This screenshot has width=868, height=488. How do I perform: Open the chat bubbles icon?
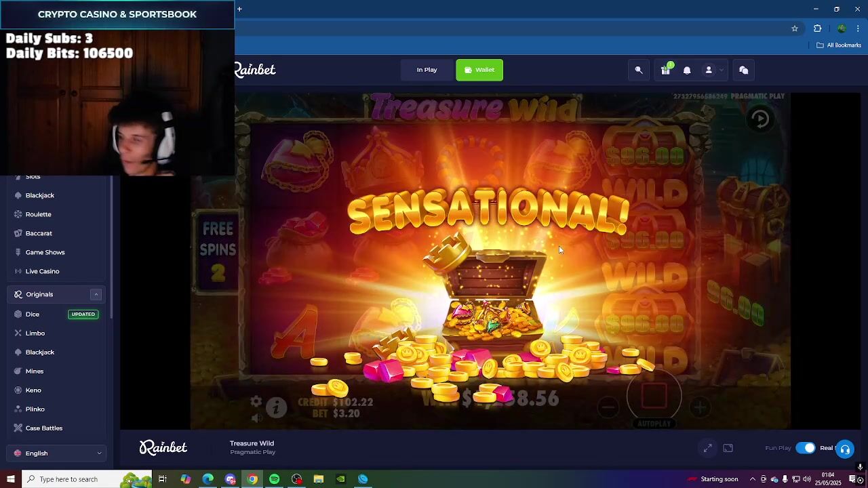pos(743,70)
